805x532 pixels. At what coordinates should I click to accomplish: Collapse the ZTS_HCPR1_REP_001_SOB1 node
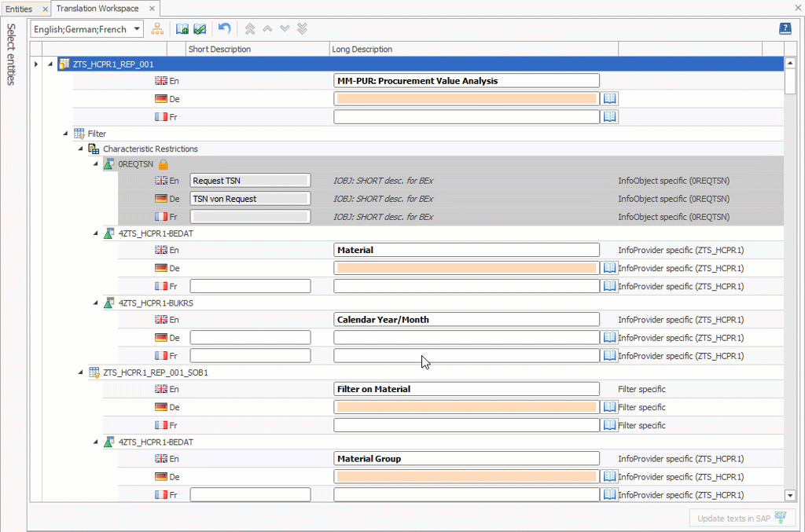click(x=81, y=372)
